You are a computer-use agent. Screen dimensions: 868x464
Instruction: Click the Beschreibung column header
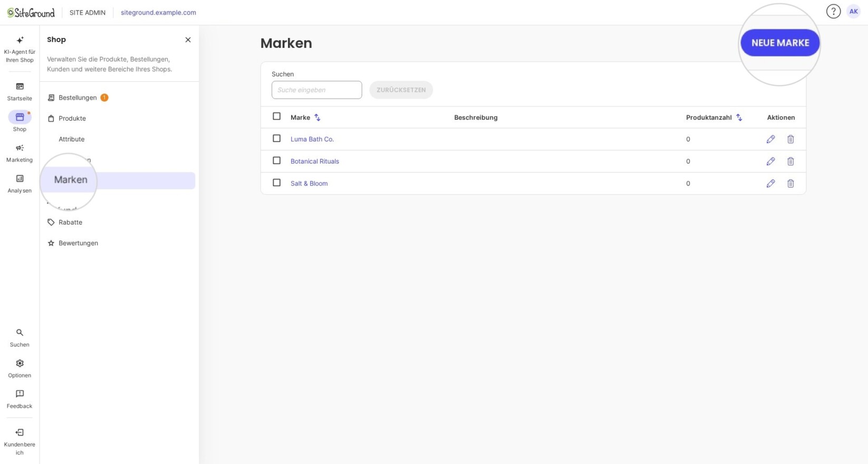[476, 118]
